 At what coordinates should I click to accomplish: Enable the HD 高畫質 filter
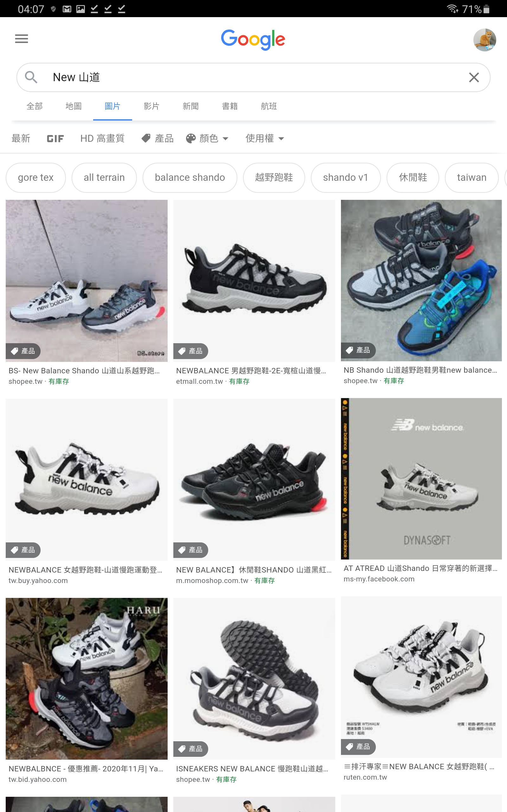(102, 138)
